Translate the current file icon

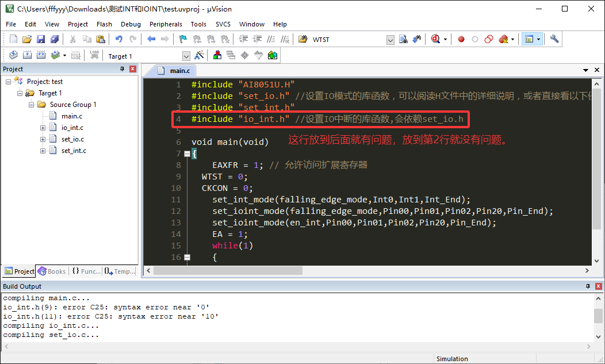pos(13,55)
